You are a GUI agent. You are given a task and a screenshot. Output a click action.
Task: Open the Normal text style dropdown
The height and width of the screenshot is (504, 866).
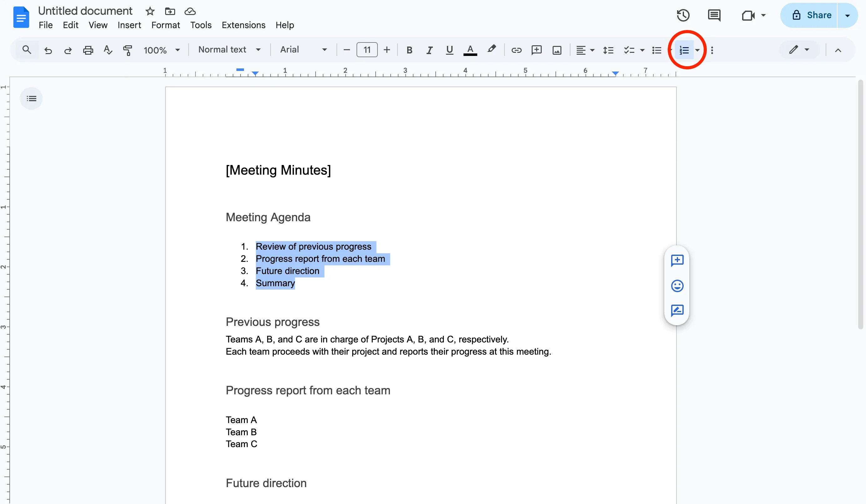pyautogui.click(x=229, y=50)
